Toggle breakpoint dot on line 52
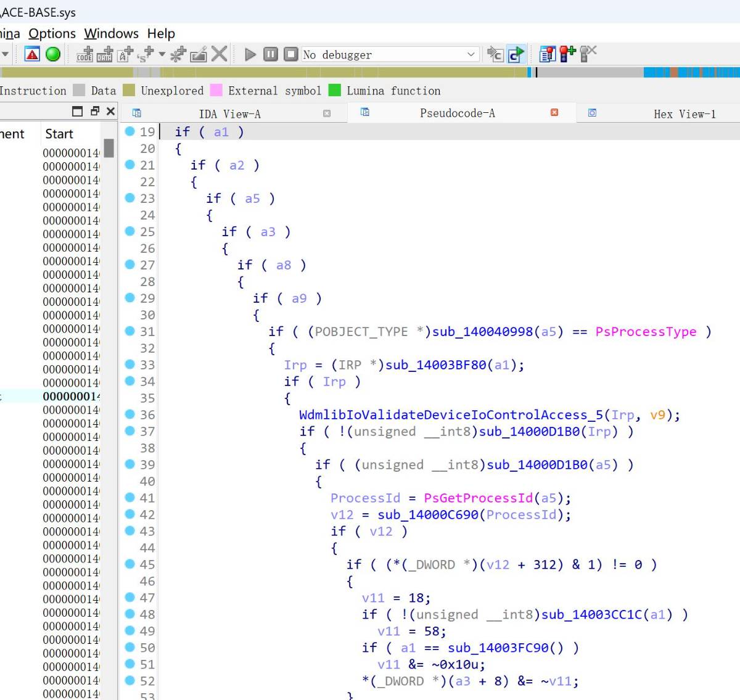Viewport: 740px width, 700px height. point(129,680)
